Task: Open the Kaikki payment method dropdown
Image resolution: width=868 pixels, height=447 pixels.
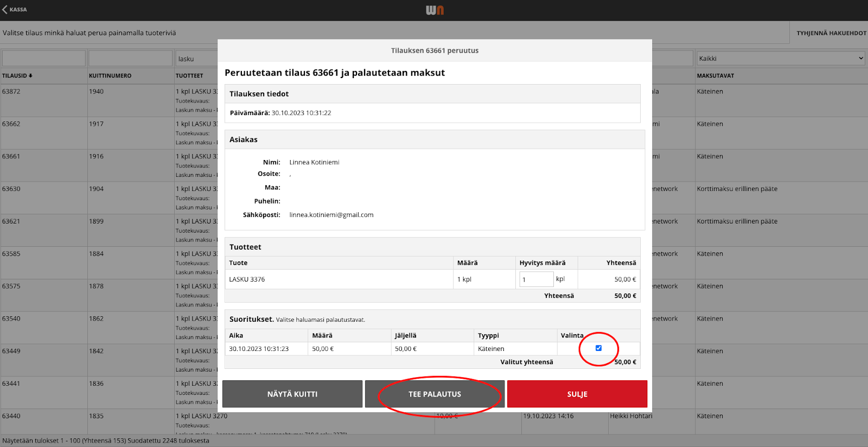Action: click(x=781, y=59)
